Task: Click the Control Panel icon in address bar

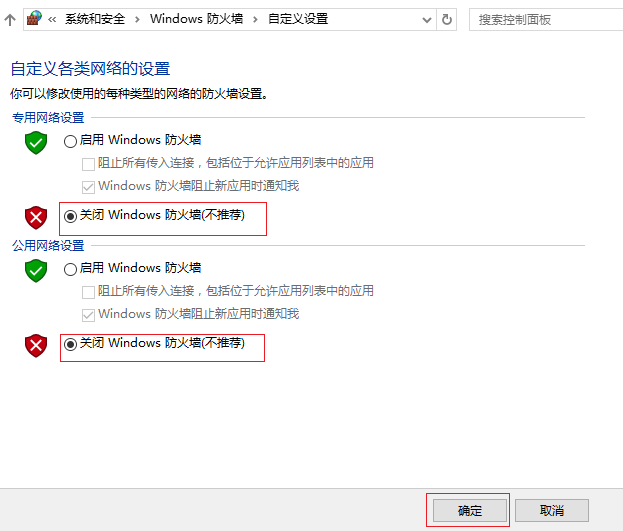Action: (x=34, y=19)
